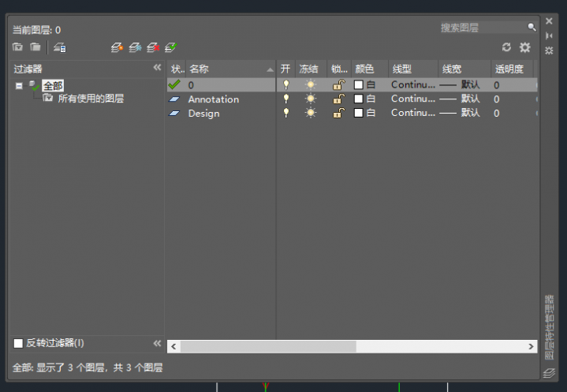The height and width of the screenshot is (392, 567).
Task: Click the search magnifier icon
Action: click(532, 27)
